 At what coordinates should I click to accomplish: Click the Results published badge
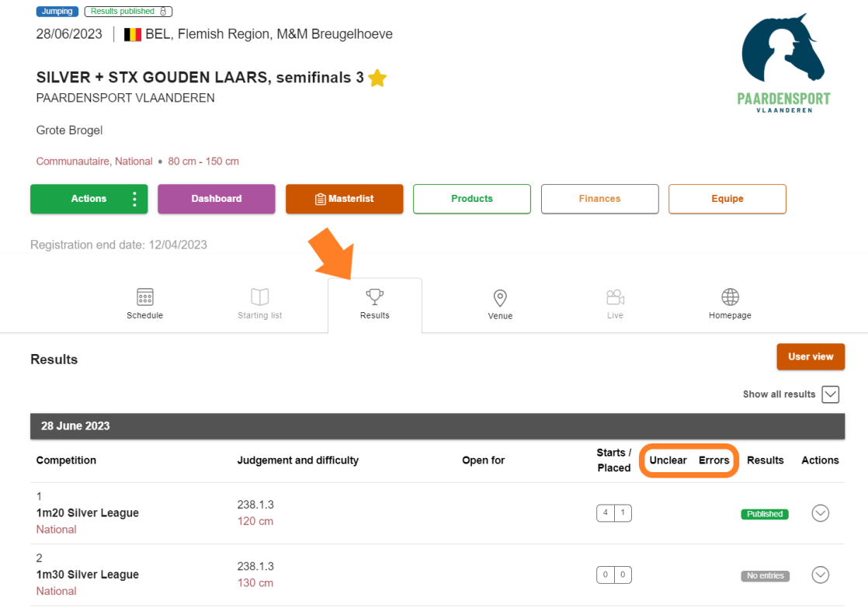click(128, 11)
